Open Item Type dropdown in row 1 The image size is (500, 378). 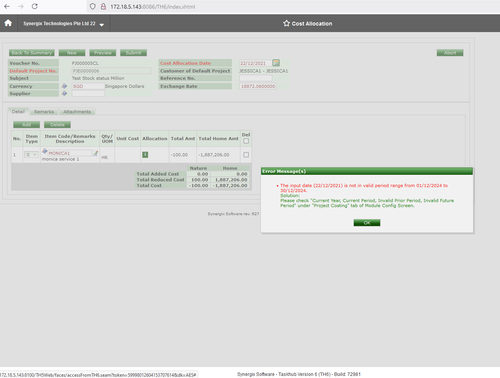(x=31, y=155)
